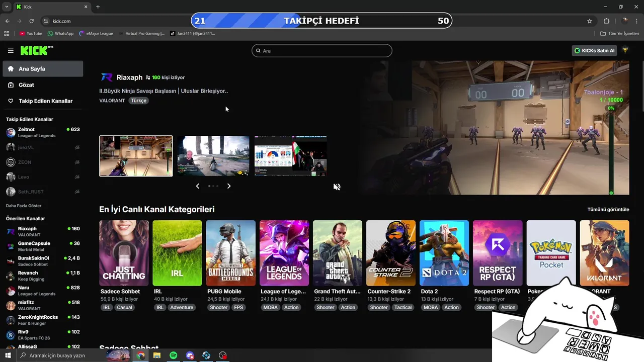Open miafitz recommended channel
The height and width of the screenshot is (362, 644).
[x=43, y=305]
